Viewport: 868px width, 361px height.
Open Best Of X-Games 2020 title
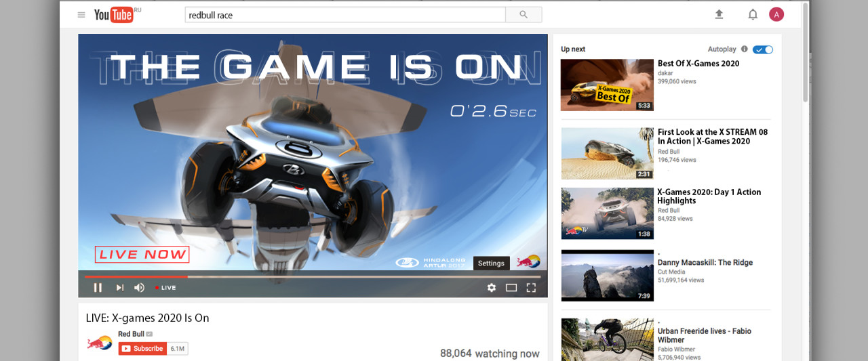pyautogui.click(x=698, y=64)
